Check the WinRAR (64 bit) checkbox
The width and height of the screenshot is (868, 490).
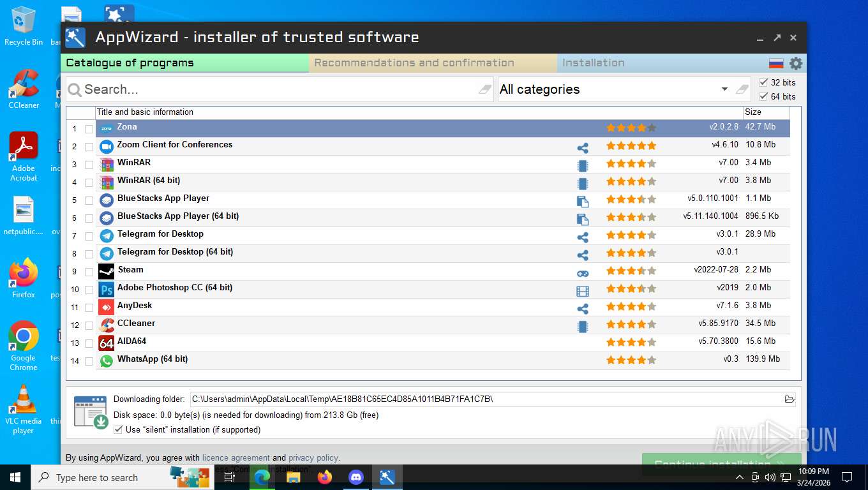coord(89,182)
